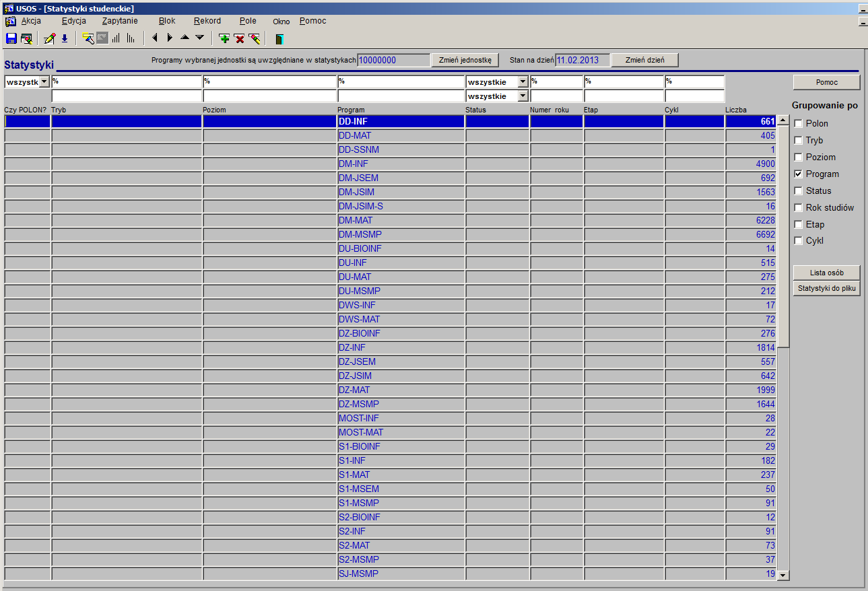
Task: Click the Tryb filter input field
Action: (x=127, y=82)
